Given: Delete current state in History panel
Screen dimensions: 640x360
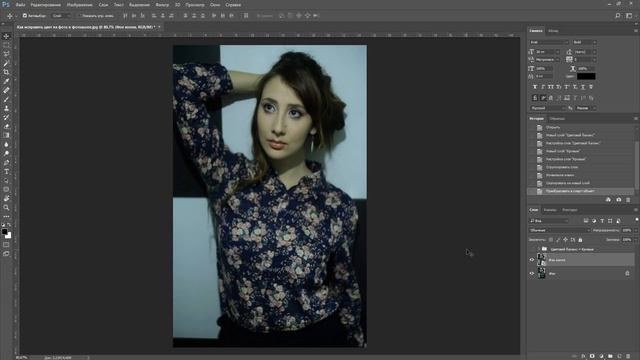Looking at the screenshot, I should point(628,200).
